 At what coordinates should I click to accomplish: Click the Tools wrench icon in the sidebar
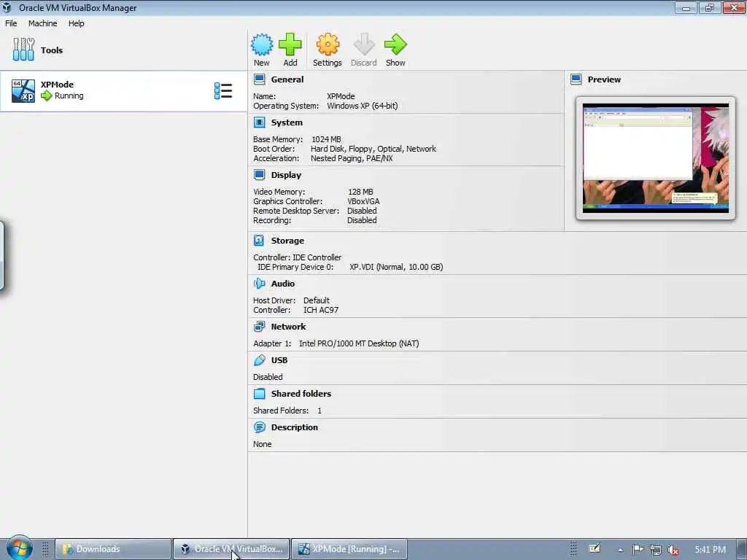pyautogui.click(x=23, y=50)
